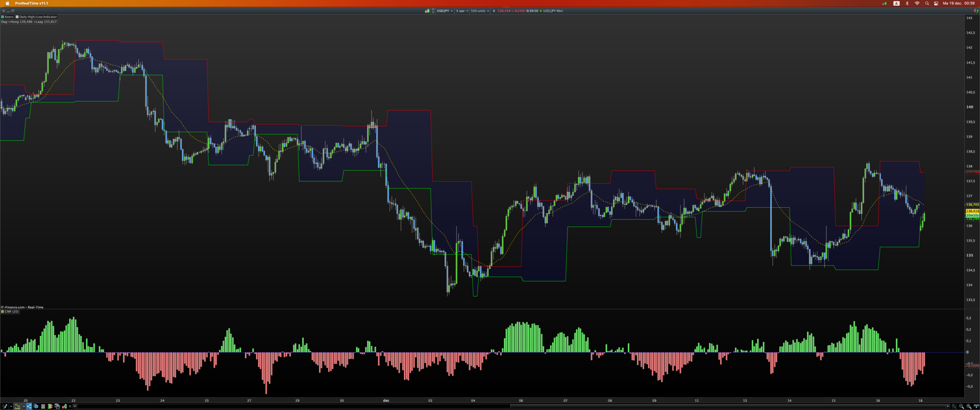This screenshot has width=980, height=410.
Task: Click the red 137,790 price level label
Action: (972, 172)
